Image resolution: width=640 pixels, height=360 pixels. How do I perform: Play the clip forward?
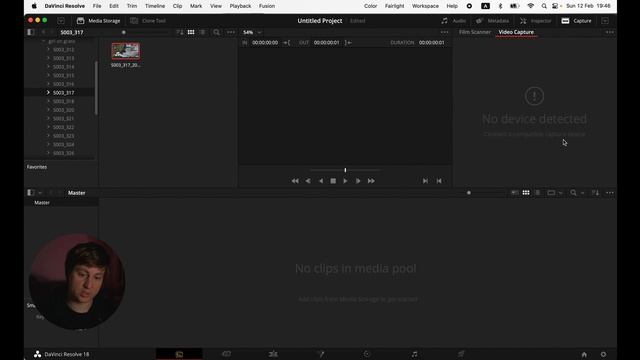pos(345,181)
